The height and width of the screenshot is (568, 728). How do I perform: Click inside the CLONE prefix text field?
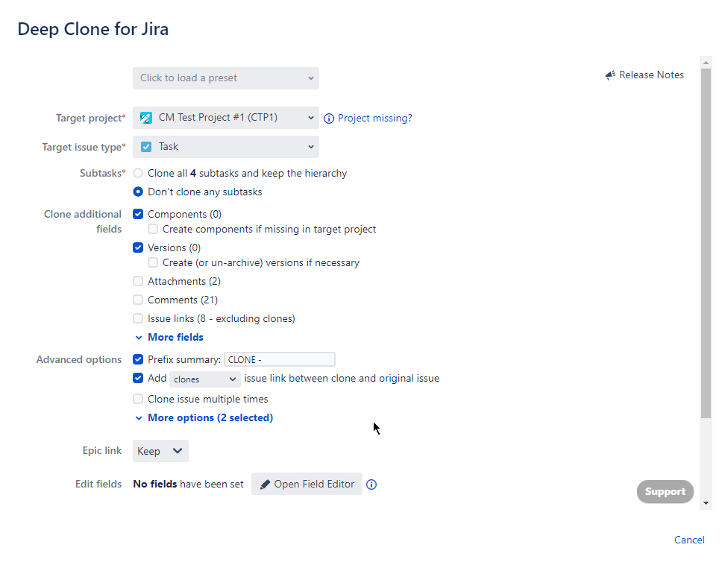pyautogui.click(x=279, y=359)
